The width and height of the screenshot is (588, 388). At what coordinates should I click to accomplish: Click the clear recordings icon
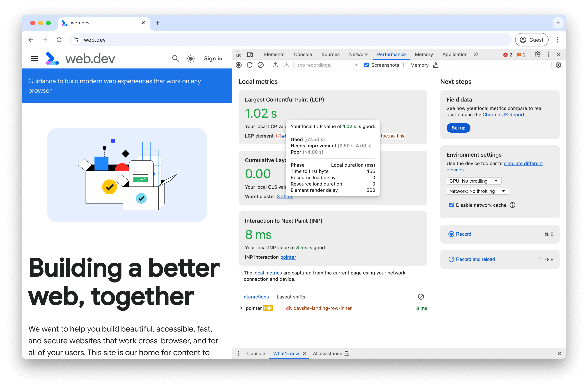260,65
